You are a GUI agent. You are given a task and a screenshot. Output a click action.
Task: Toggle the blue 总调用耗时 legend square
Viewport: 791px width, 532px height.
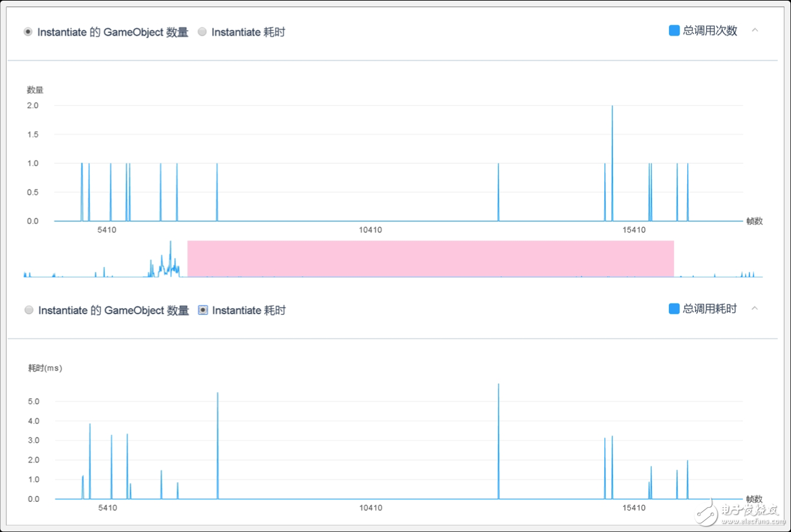tap(673, 309)
